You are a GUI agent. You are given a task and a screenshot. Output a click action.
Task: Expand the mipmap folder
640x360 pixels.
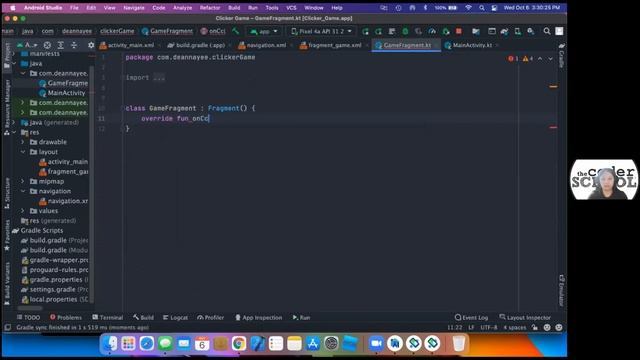[x=23, y=181]
